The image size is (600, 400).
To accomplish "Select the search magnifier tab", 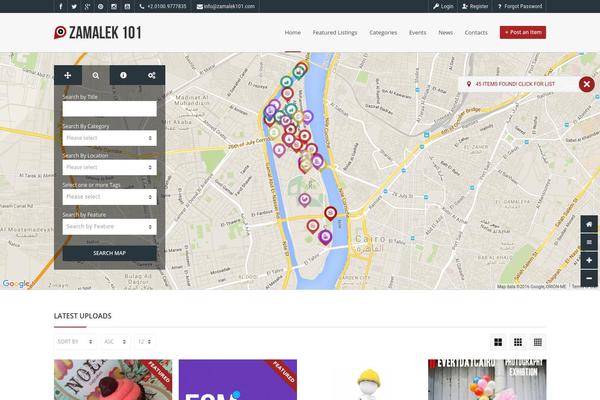I will [x=96, y=75].
